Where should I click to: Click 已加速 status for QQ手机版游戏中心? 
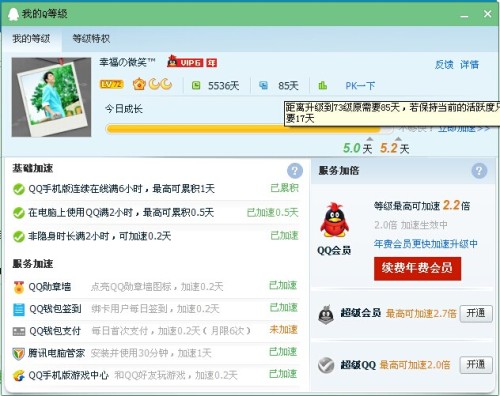pos(283,374)
